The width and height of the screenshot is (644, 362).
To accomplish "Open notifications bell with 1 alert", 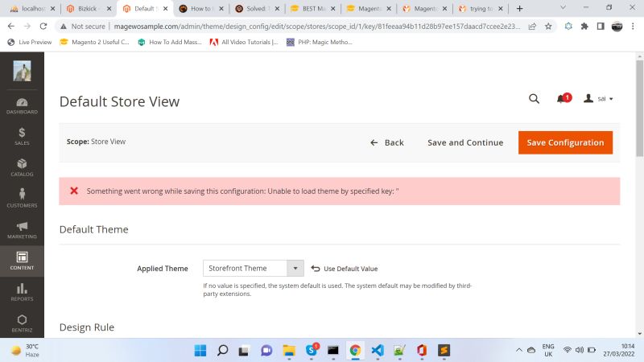I will [x=563, y=98].
